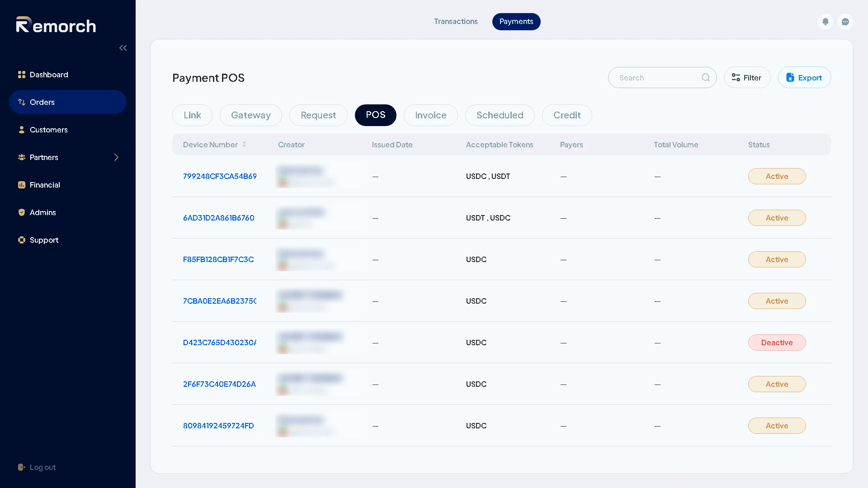Open notifications bell icon
Viewport: 868px width, 488px height.
point(826,22)
